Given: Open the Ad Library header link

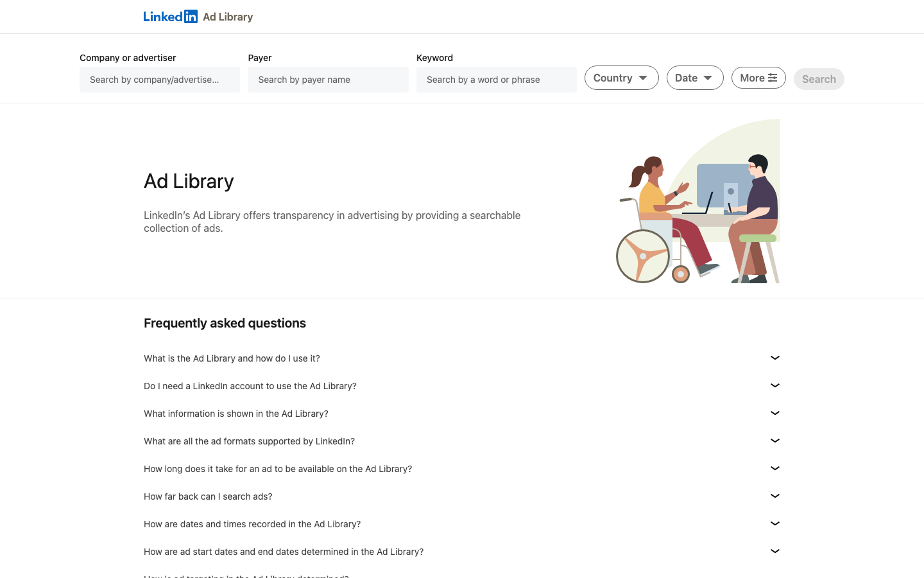Looking at the screenshot, I should pos(228,17).
